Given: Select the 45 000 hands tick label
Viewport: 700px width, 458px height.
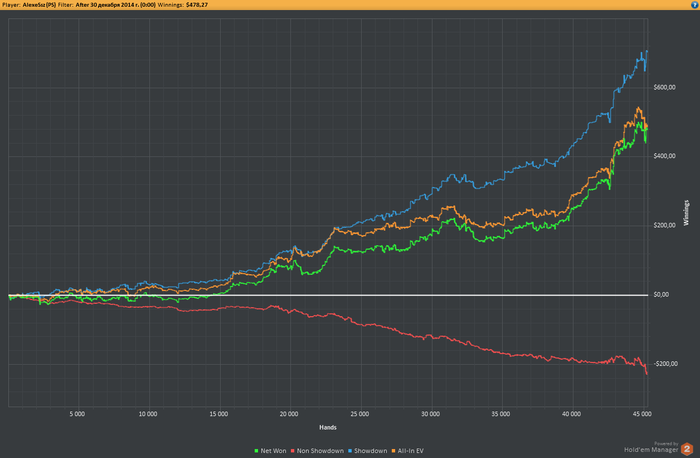Looking at the screenshot, I should (642, 414).
